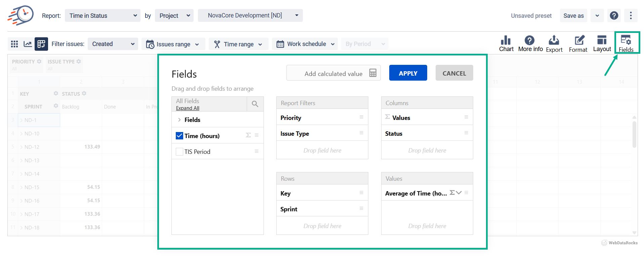Open the Time in Status report dropdown
This screenshot has width=644, height=258.
click(103, 16)
